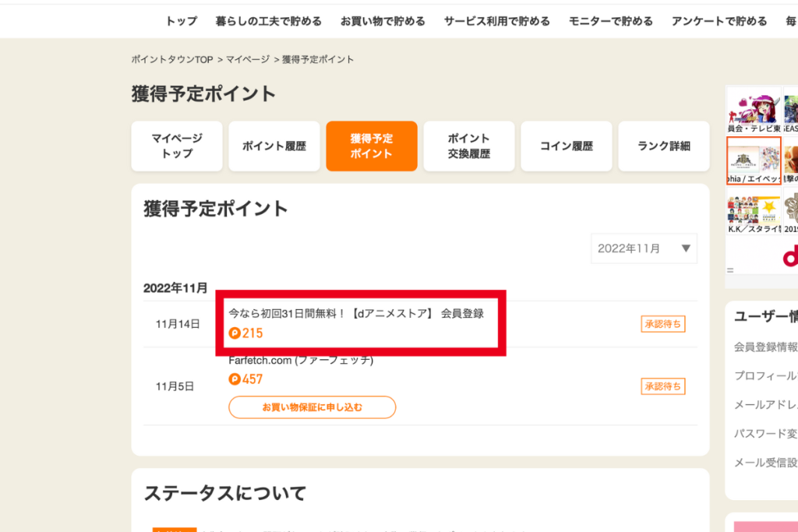Open the Farfetch.com entry link
The height and width of the screenshot is (532, 798).
pos(301,360)
